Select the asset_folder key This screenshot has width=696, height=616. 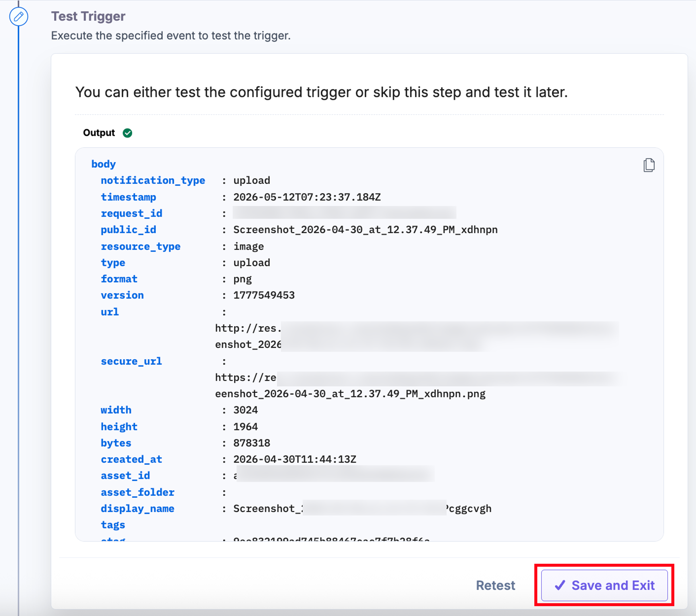(x=137, y=492)
